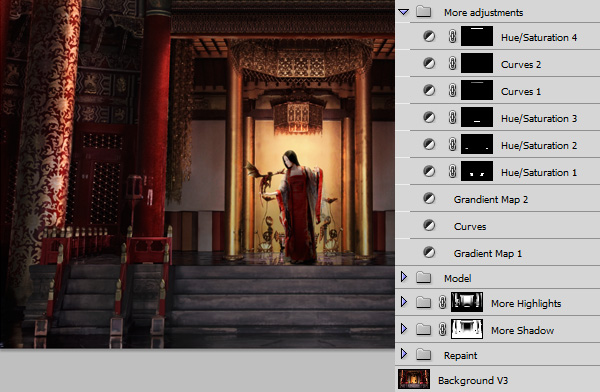Viewport: 600px width, 392px height.
Task: Select the Curves 1 layer mask thumbnail
Action: pos(477,90)
